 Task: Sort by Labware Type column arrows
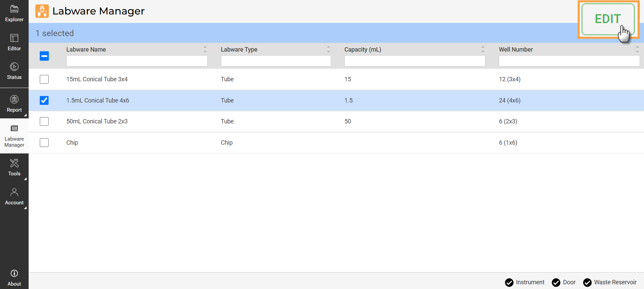(x=328, y=49)
